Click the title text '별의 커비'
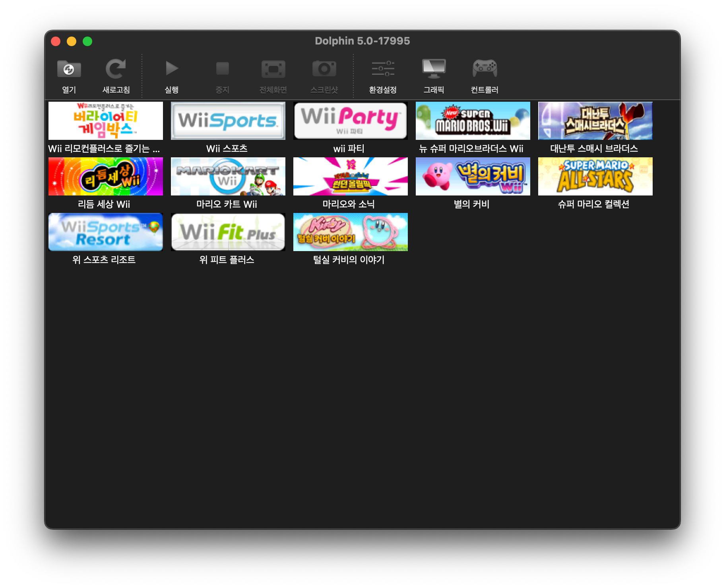The height and width of the screenshot is (588, 725). pyautogui.click(x=471, y=204)
